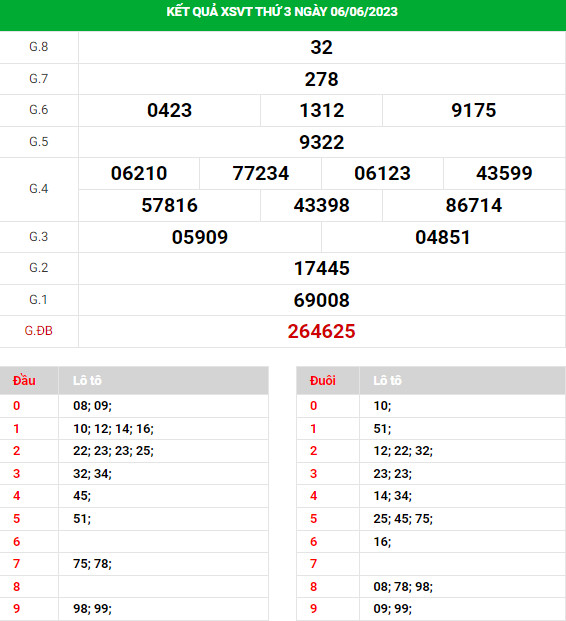Click the G.1 result 69008
Viewport: 566px width, 621px height.
[321, 300]
